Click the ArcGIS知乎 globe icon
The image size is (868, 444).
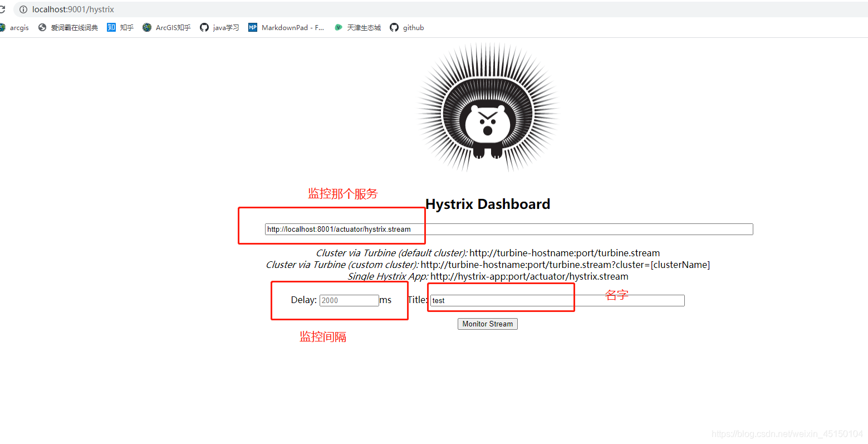pos(147,27)
